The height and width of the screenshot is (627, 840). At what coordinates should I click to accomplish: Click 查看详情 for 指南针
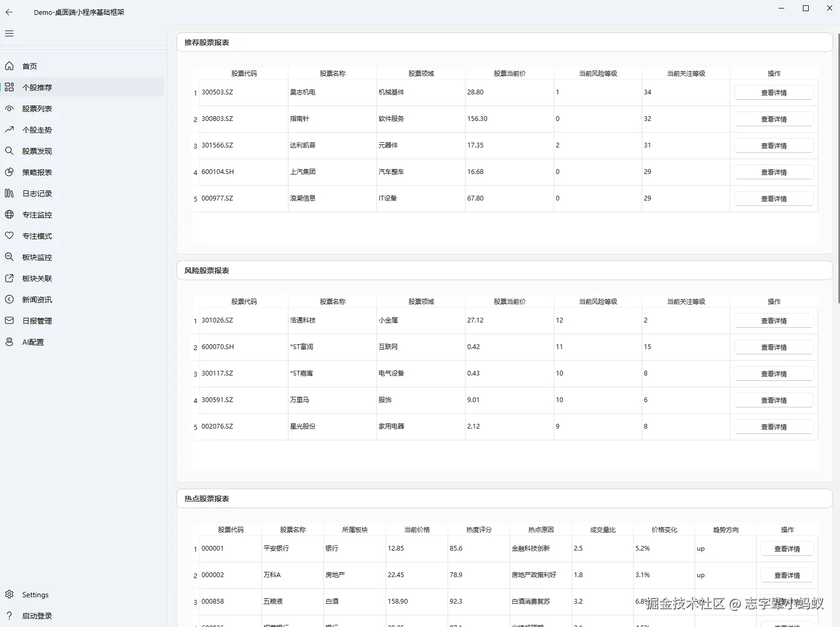(x=774, y=119)
